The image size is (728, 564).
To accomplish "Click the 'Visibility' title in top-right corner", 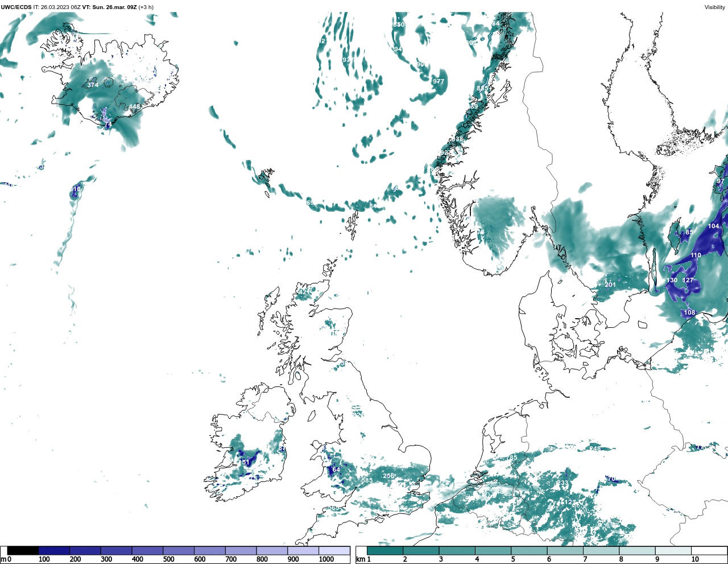I will click(715, 7).
